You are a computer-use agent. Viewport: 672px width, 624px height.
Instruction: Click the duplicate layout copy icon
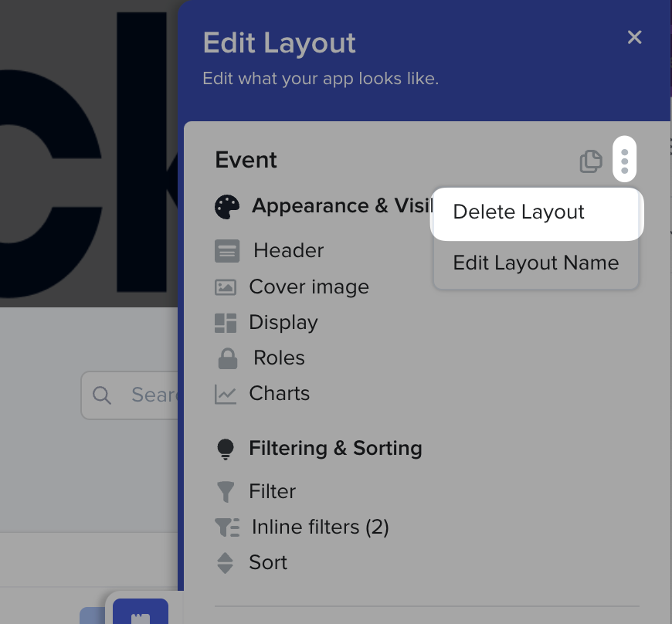[x=591, y=161]
